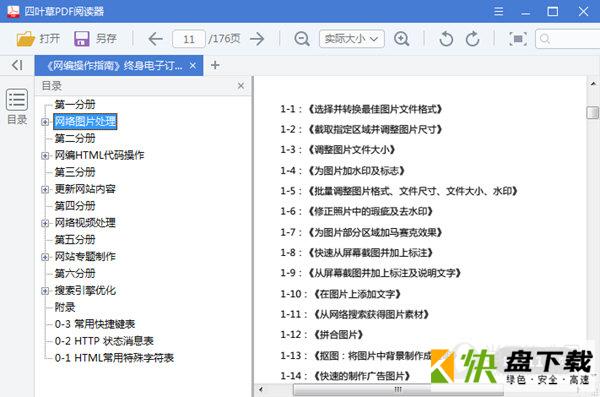This screenshot has height=397, width=600.
Task: Enter full screen mode icon
Action: (518, 39)
